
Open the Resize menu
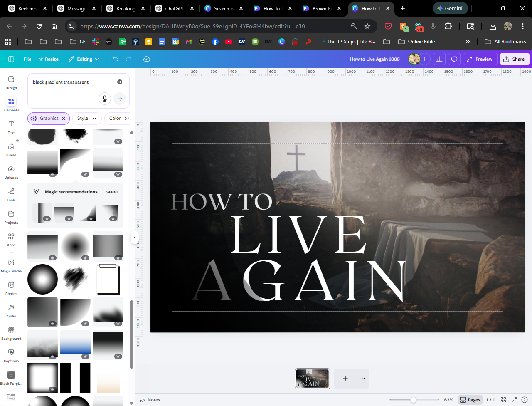[x=49, y=59]
